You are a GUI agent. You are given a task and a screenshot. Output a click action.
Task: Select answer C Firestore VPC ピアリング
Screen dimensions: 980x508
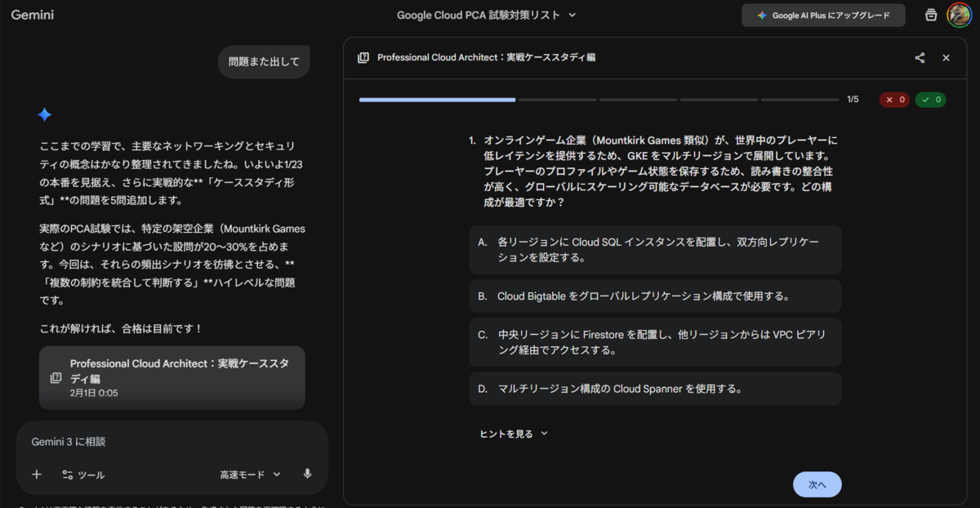(655, 342)
